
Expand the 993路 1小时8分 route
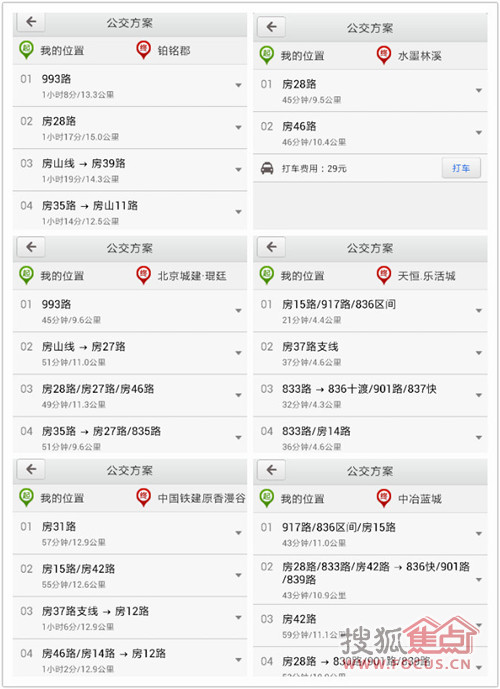[x=239, y=85]
